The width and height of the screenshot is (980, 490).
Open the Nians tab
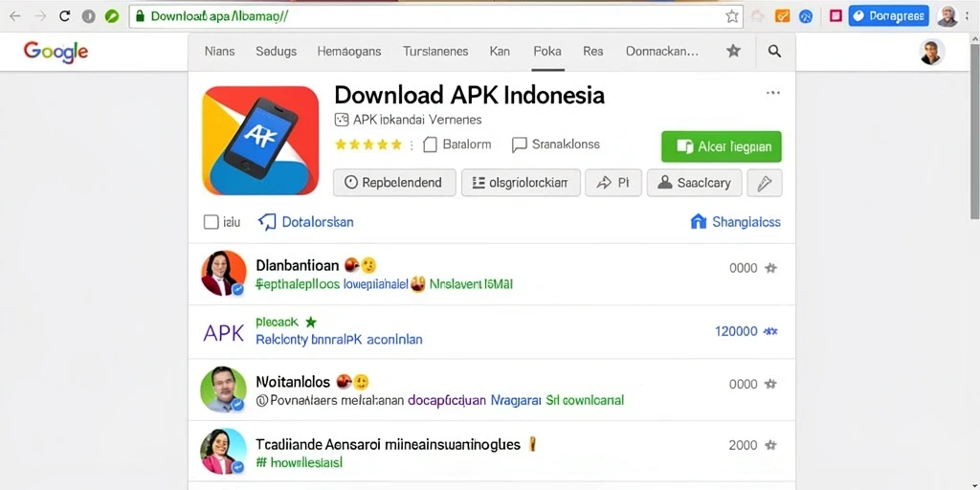pos(220,52)
